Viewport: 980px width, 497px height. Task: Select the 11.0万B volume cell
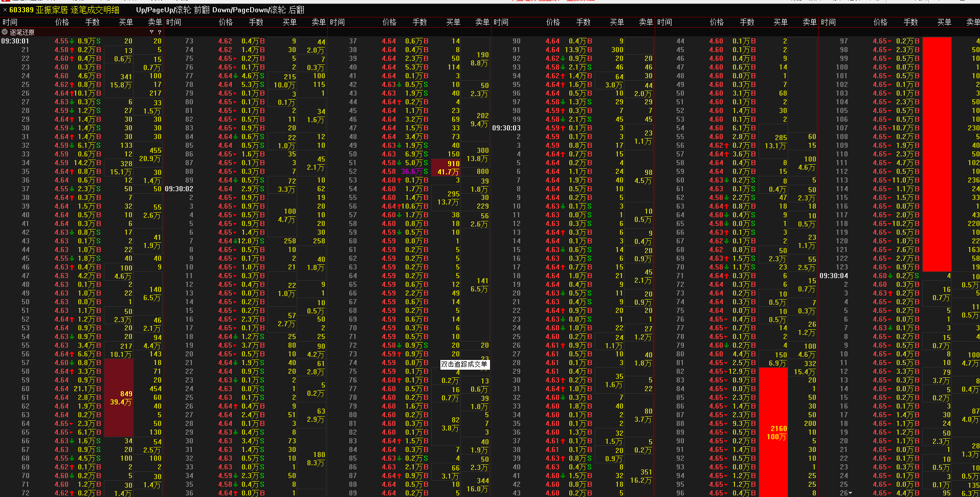tap(906, 180)
